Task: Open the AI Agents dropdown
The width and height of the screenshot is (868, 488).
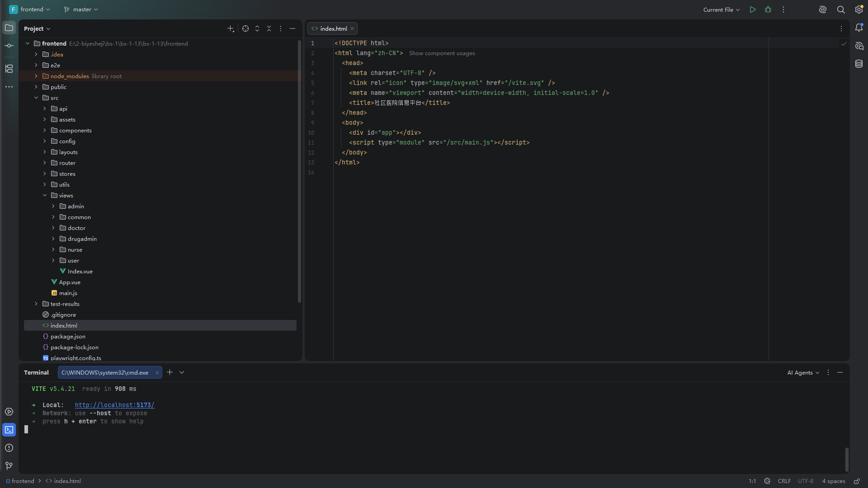Action: pyautogui.click(x=803, y=373)
